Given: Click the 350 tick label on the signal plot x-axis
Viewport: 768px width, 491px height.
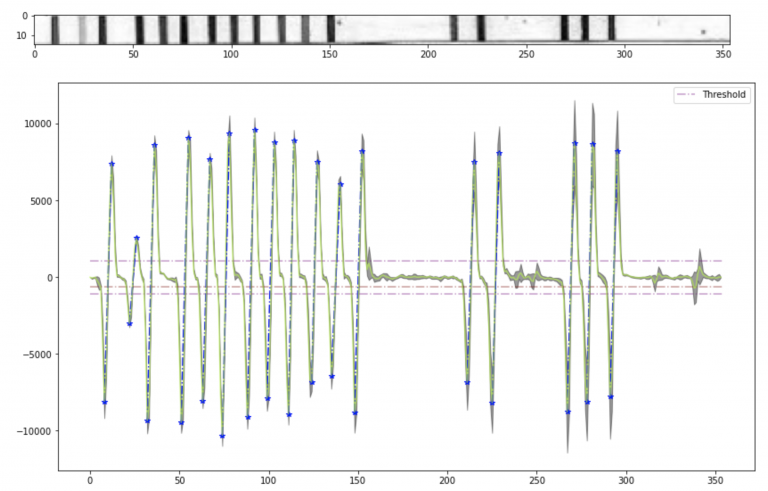Looking at the screenshot, I should tap(716, 480).
